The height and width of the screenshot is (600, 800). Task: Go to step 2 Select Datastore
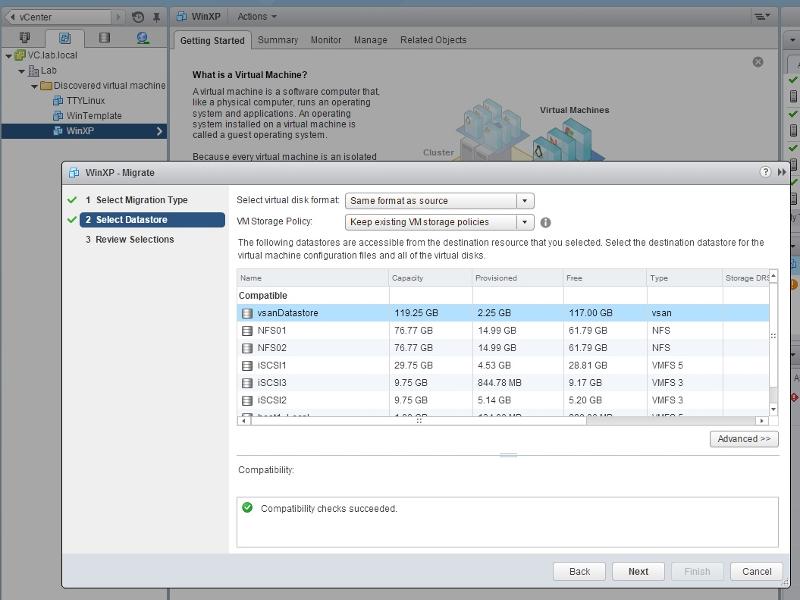[x=152, y=220]
